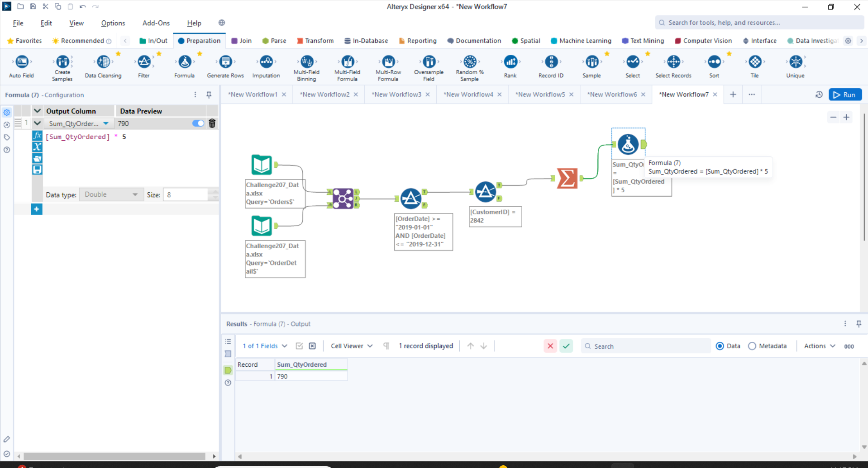Image resolution: width=868 pixels, height=468 pixels.
Task: Select the Multi-Row Formula tool
Action: (x=388, y=68)
